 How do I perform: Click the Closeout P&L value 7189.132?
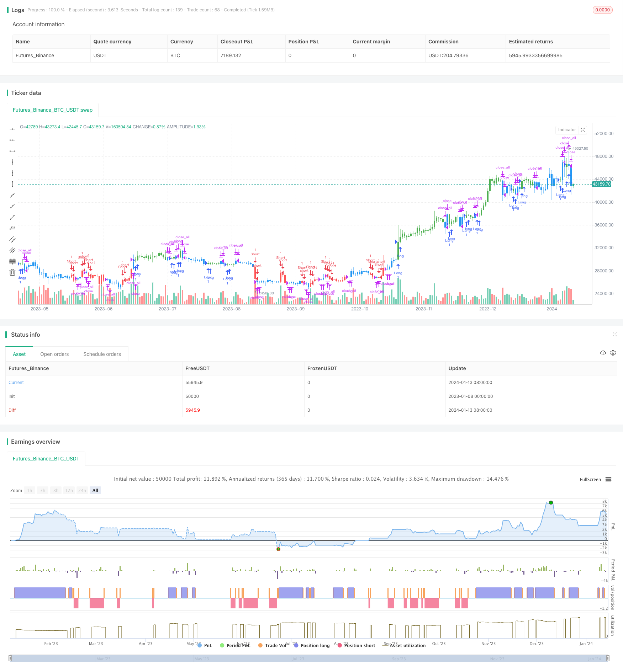coord(231,55)
